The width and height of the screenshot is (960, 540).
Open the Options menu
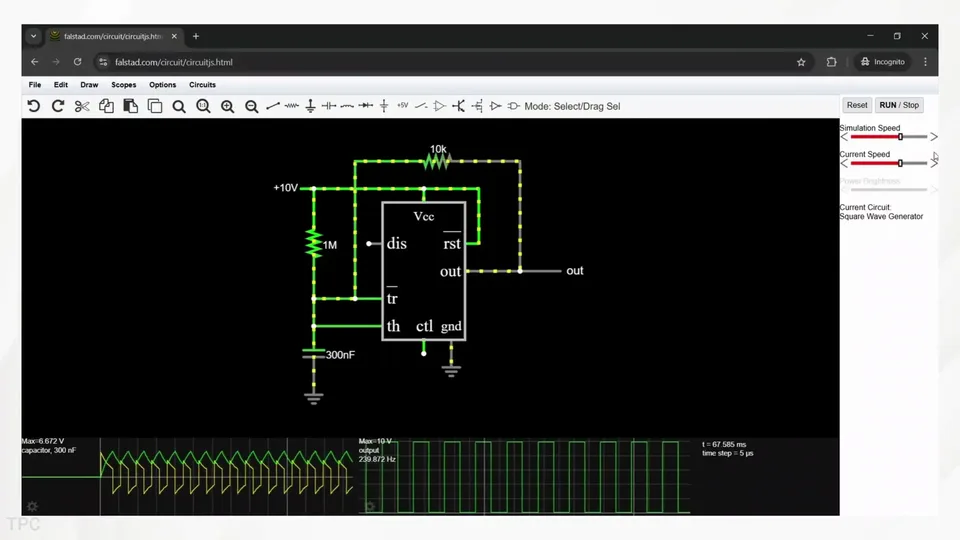[162, 84]
